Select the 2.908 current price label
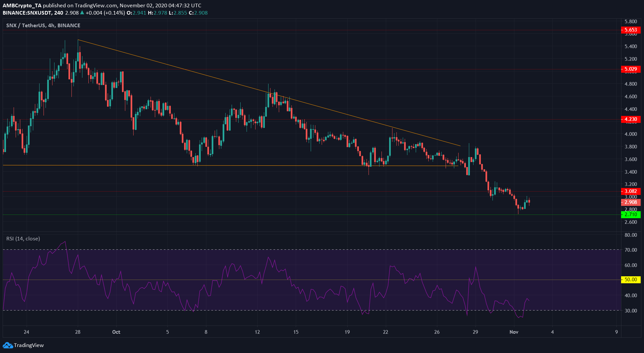Viewport: 644px width, 353px height. [x=631, y=202]
